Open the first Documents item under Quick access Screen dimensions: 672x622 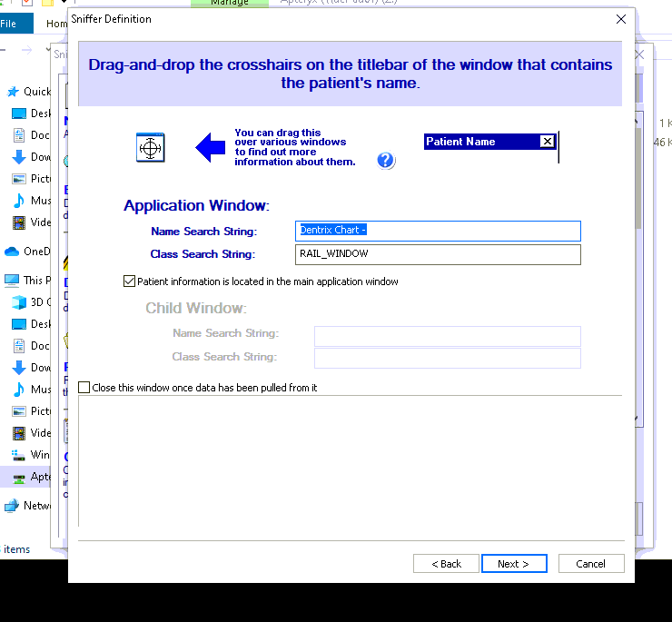pos(31,135)
